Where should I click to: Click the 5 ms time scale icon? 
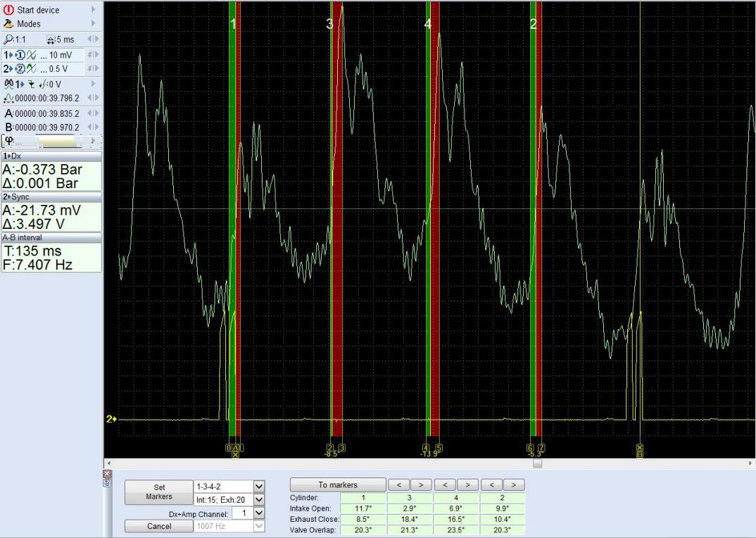[x=51, y=39]
